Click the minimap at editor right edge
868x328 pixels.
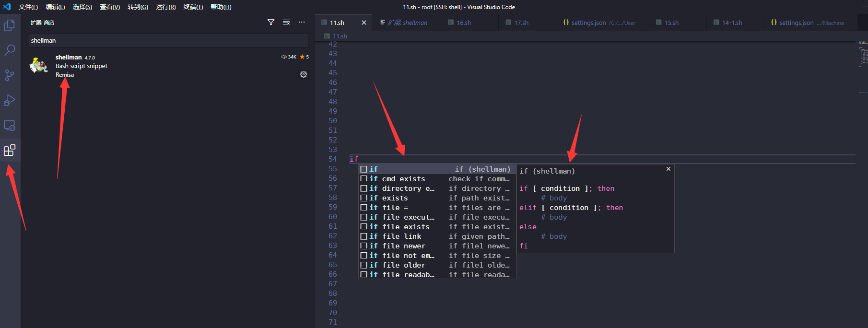863,54
